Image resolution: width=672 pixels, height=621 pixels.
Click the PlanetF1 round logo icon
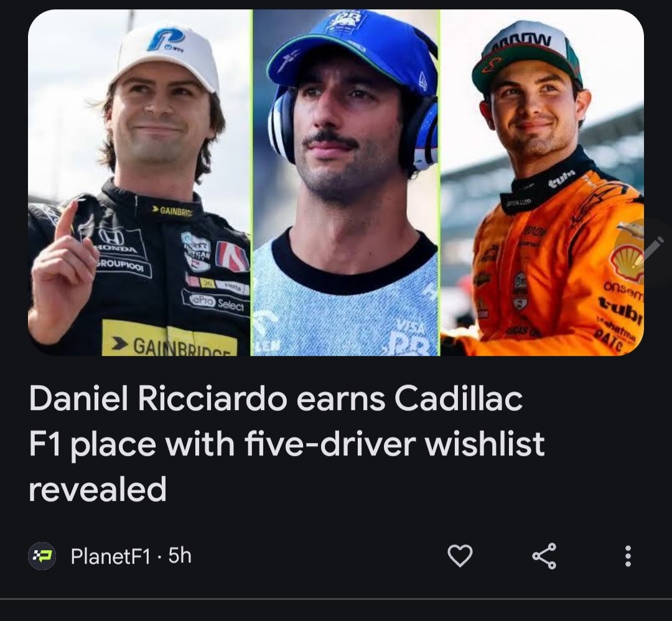coord(42,556)
